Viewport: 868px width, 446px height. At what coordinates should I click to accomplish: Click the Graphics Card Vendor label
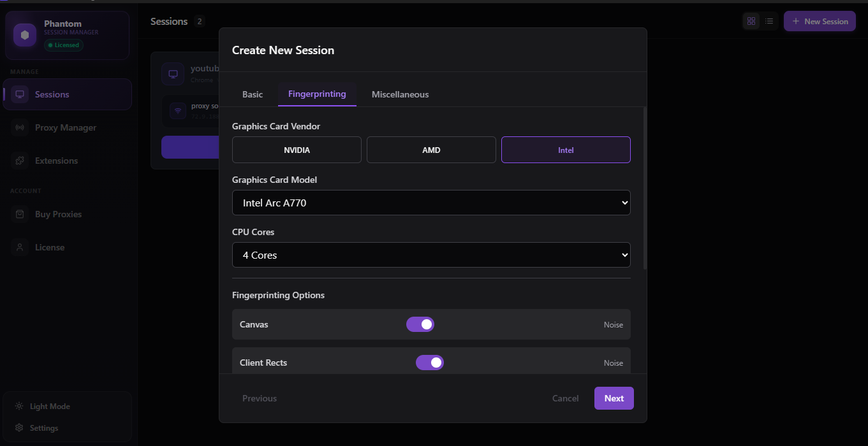click(276, 126)
